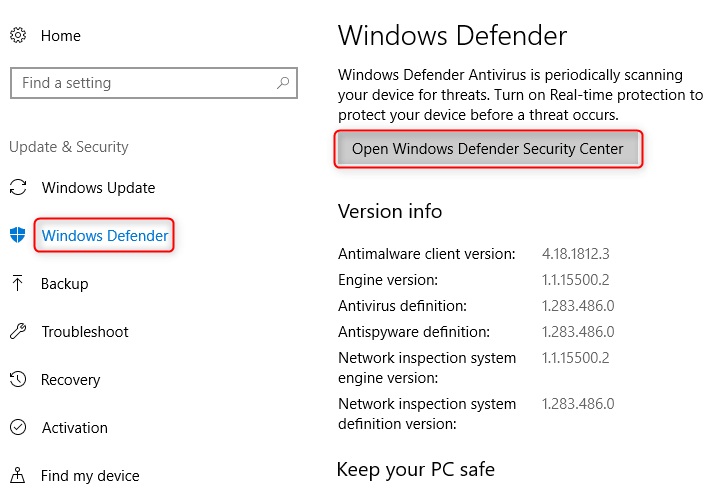
Task: Open the Find my device sidebar label
Action: (x=90, y=476)
